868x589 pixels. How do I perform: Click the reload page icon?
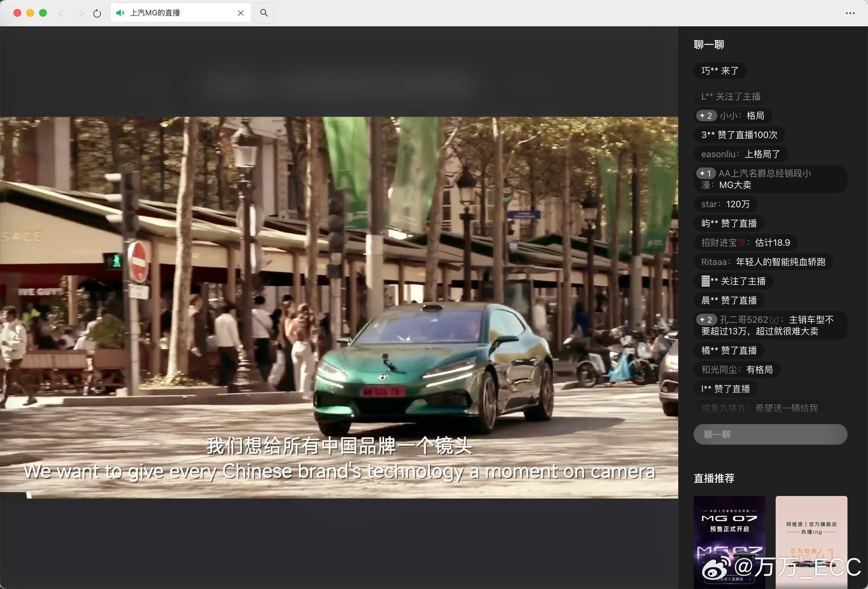pos(97,13)
